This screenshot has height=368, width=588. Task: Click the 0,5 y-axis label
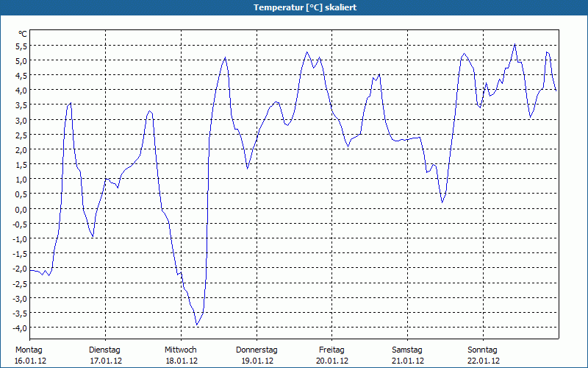21,194
